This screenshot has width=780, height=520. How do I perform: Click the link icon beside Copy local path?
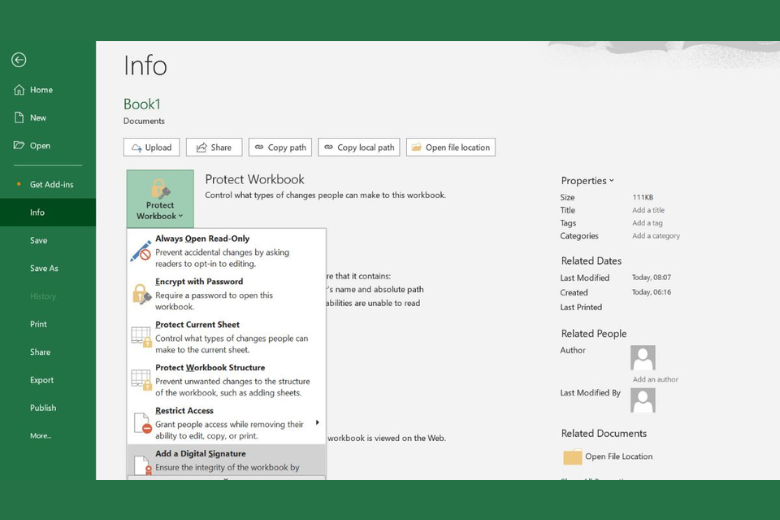pyautogui.click(x=328, y=147)
